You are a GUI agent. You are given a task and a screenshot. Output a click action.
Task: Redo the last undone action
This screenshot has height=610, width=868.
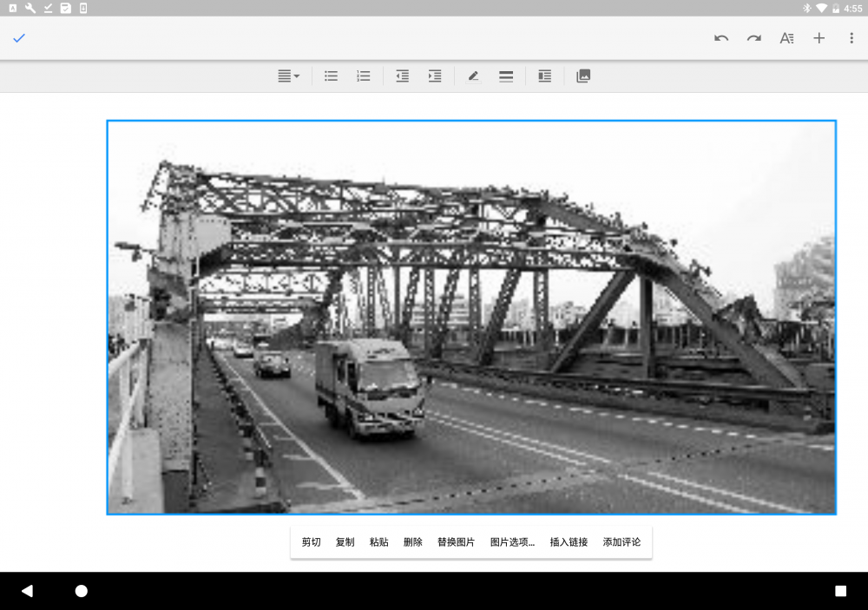pos(754,38)
